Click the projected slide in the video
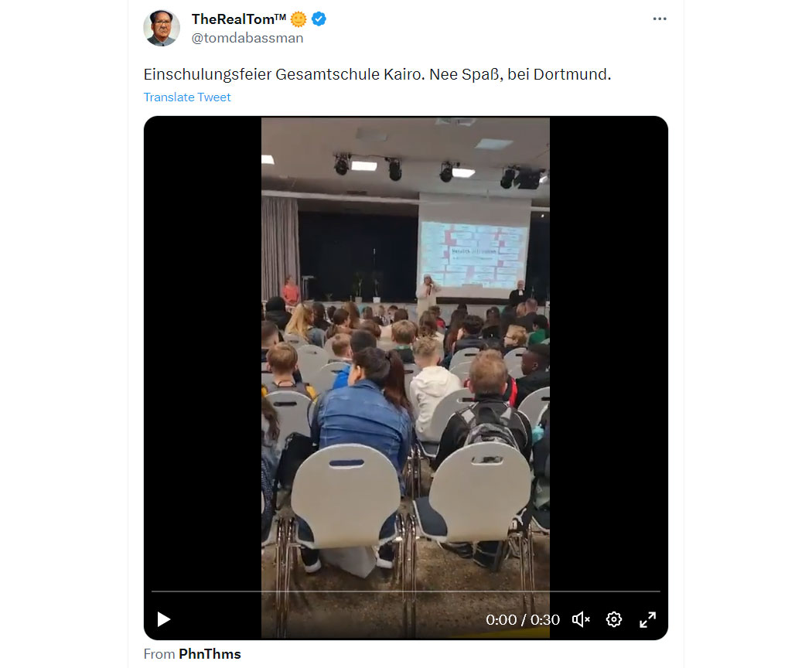Viewport: 812px width, 668px height. point(474,254)
